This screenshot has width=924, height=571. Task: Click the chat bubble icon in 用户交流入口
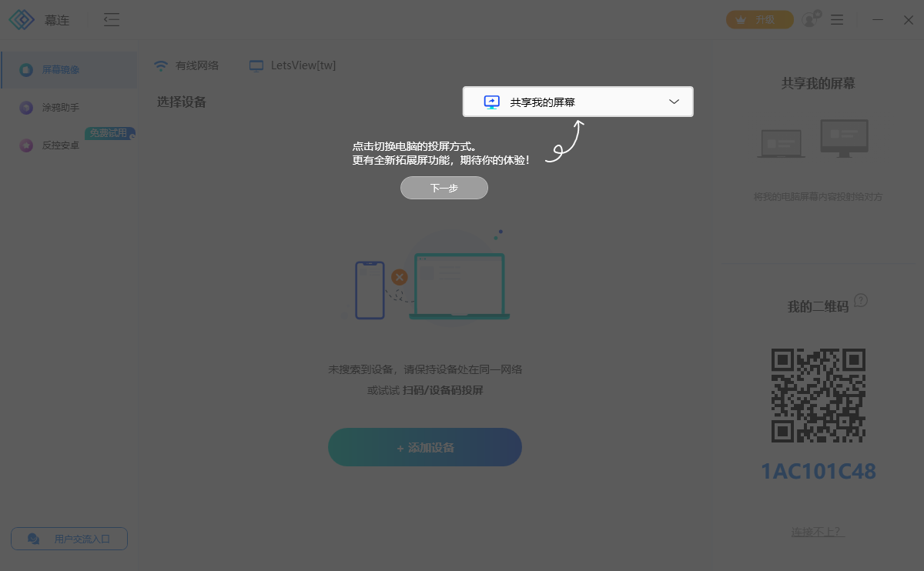pos(33,539)
